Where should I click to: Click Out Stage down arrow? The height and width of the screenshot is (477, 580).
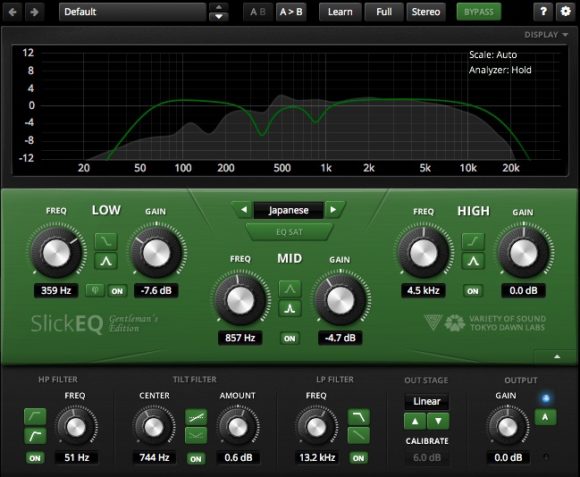pos(438,421)
